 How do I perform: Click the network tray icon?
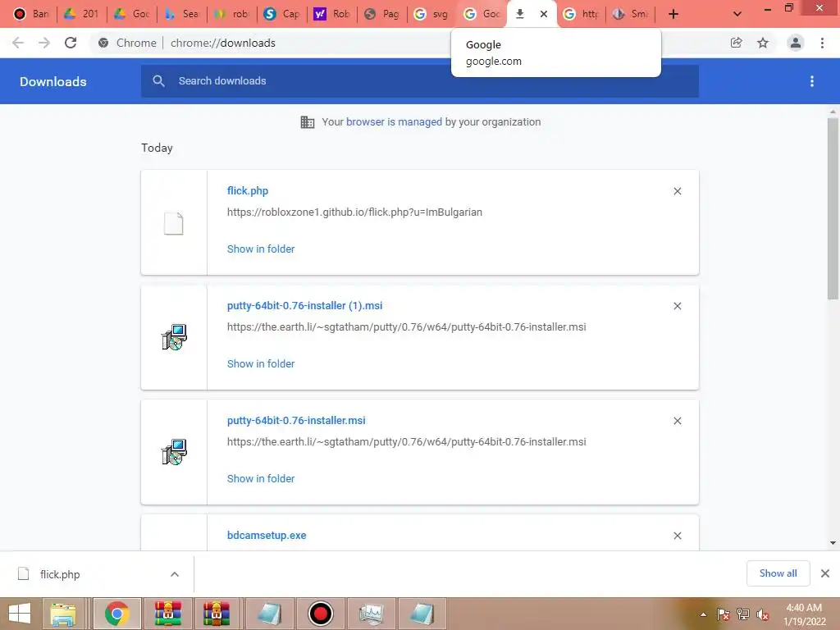click(x=743, y=614)
